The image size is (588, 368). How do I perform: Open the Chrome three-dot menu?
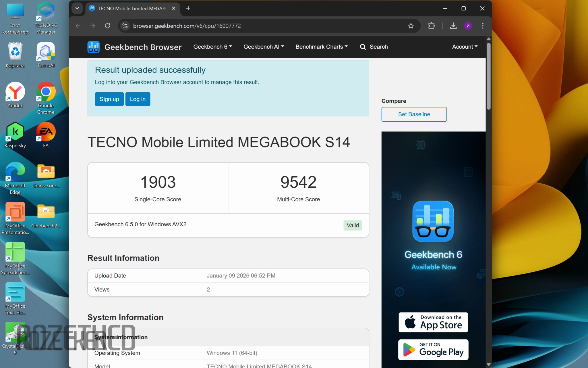click(483, 26)
